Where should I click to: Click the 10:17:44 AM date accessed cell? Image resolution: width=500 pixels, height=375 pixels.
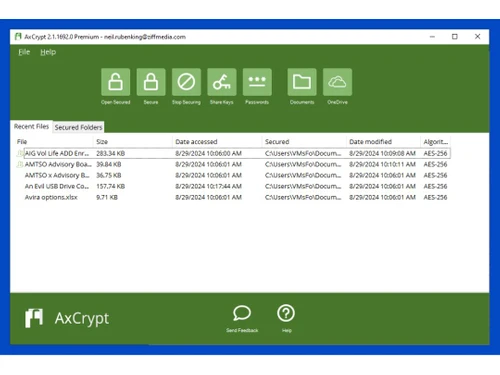point(209,186)
